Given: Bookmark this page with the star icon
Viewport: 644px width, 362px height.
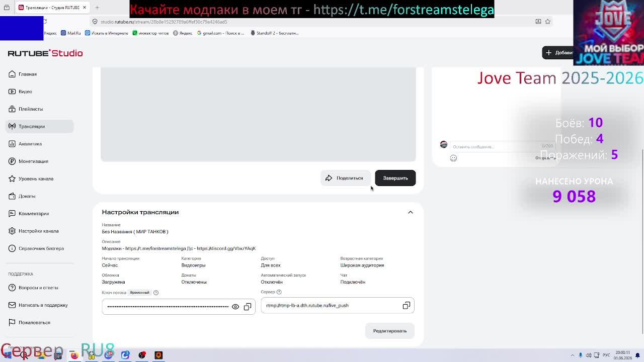Looking at the screenshot, I should [547, 22].
